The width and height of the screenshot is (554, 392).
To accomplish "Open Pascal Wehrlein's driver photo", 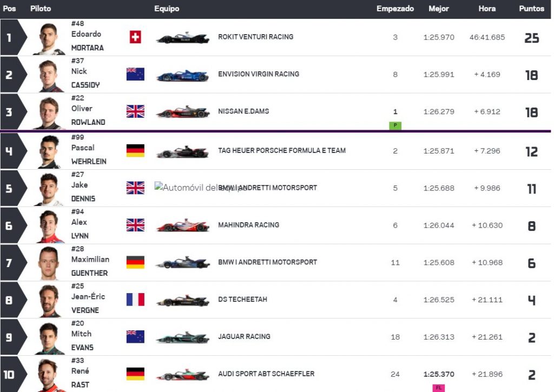I will 49,152.
